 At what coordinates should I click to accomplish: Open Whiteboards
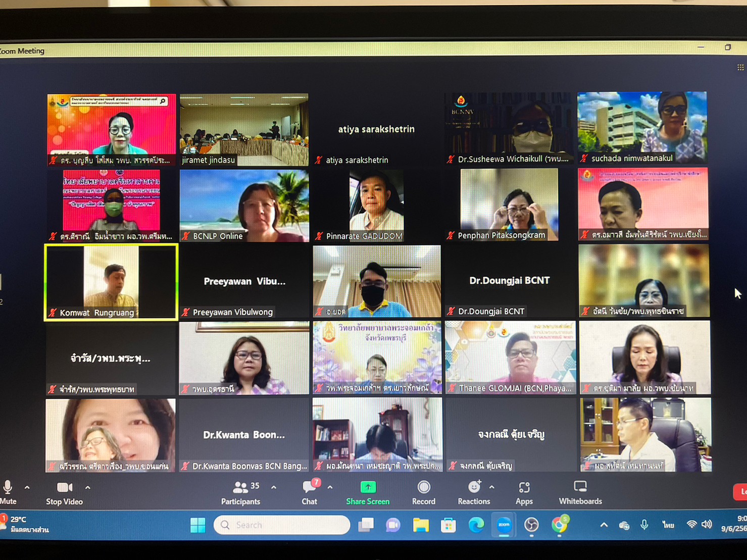pos(580,492)
